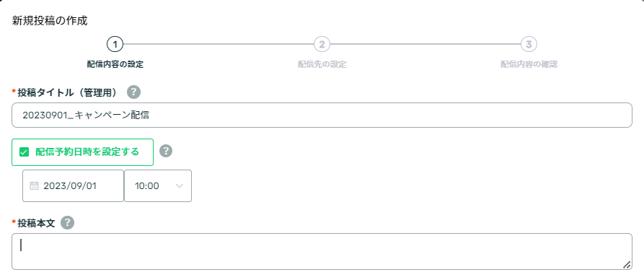
Task: Uncheck the 配信予約日時を設定する checkbox
Action: 25,152
